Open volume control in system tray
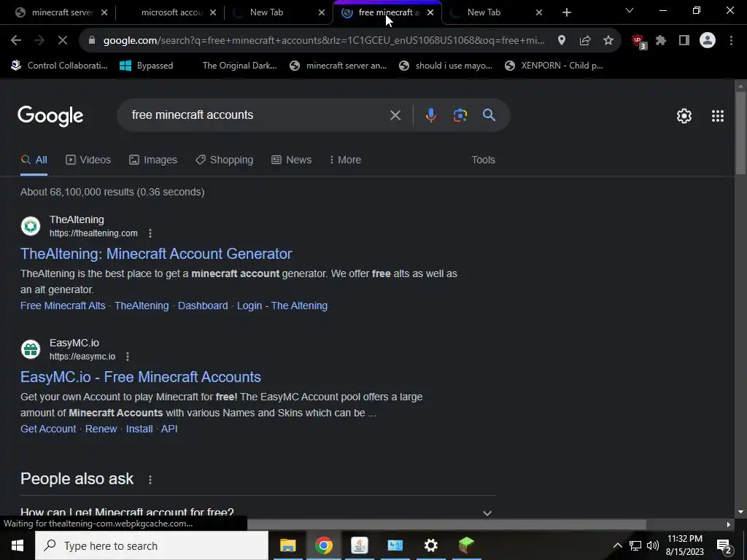Viewport: 747px width, 560px height. click(x=653, y=545)
